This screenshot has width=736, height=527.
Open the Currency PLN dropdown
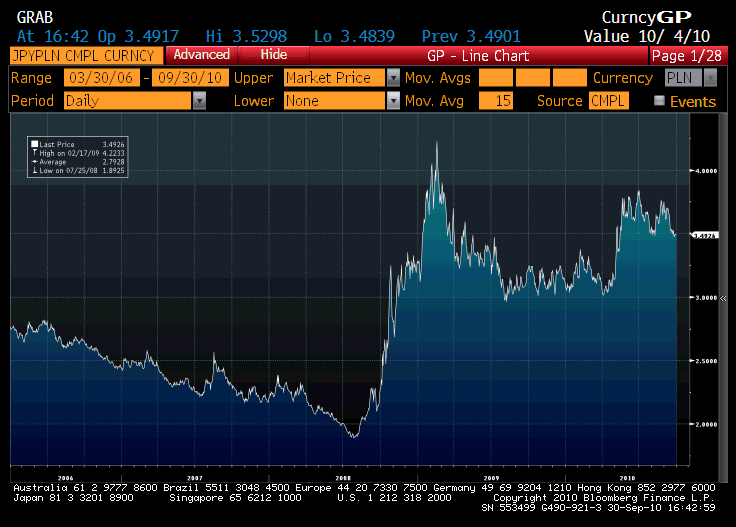(709, 78)
